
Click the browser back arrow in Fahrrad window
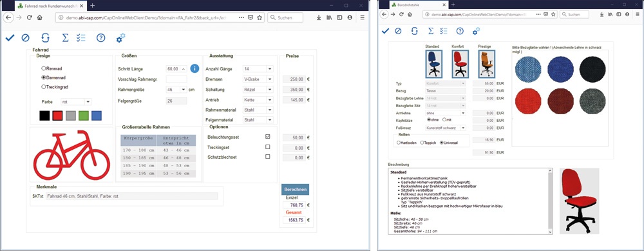8,17
